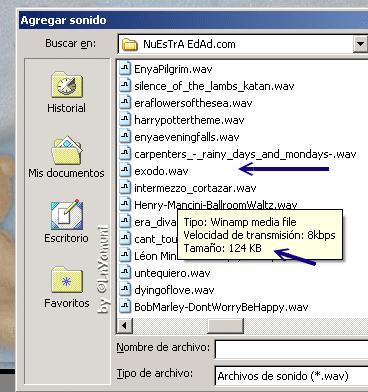Select Henry-Mancini-BallroomWaltz.wav file name
Viewport: 368px width, 392px height.
pyautogui.click(x=215, y=204)
